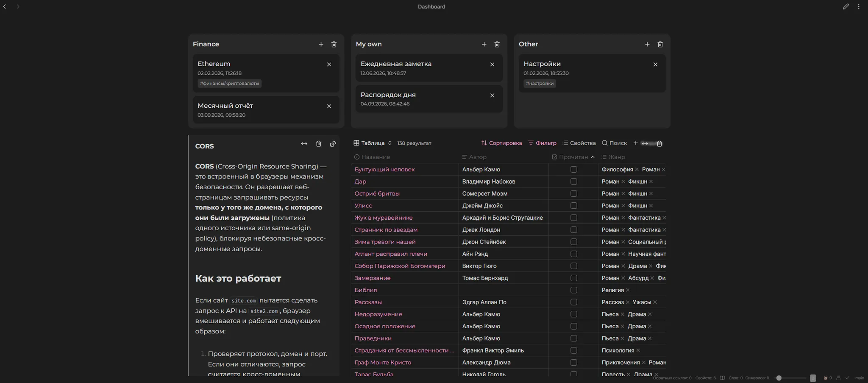Image resolution: width=868 pixels, height=383 pixels.
Task: Remove Философия tag from Бунтующий человек
Action: click(x=637, y=170)
